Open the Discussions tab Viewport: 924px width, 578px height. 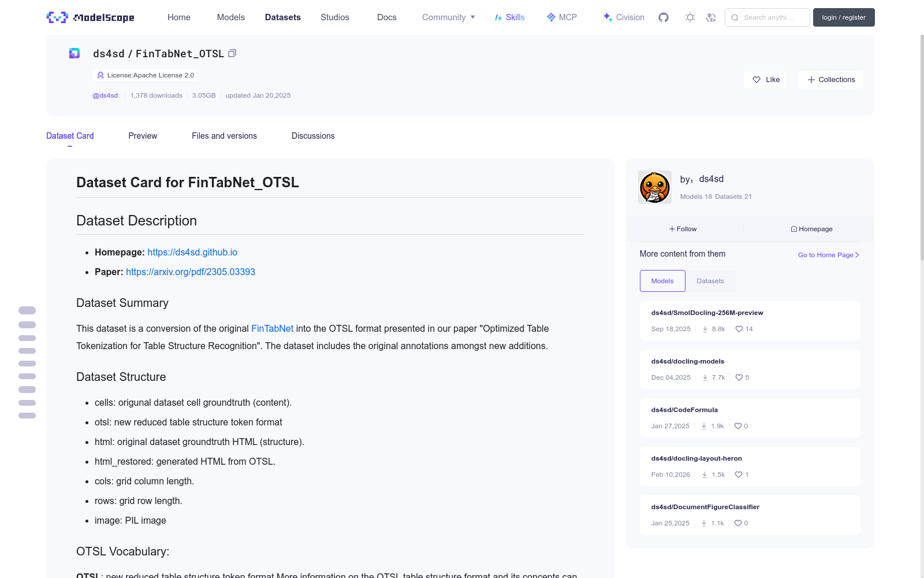click(x=313, y=136)
